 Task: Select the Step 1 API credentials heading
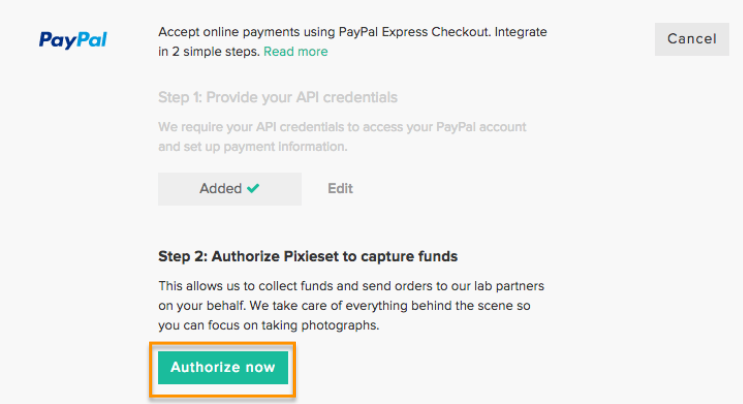[x=278, y=97]
